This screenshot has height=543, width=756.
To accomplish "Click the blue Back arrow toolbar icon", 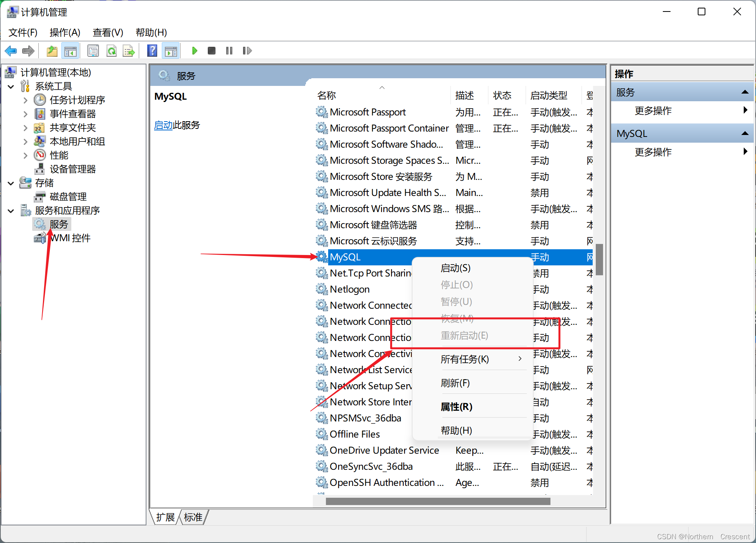I will click(11, 51).
